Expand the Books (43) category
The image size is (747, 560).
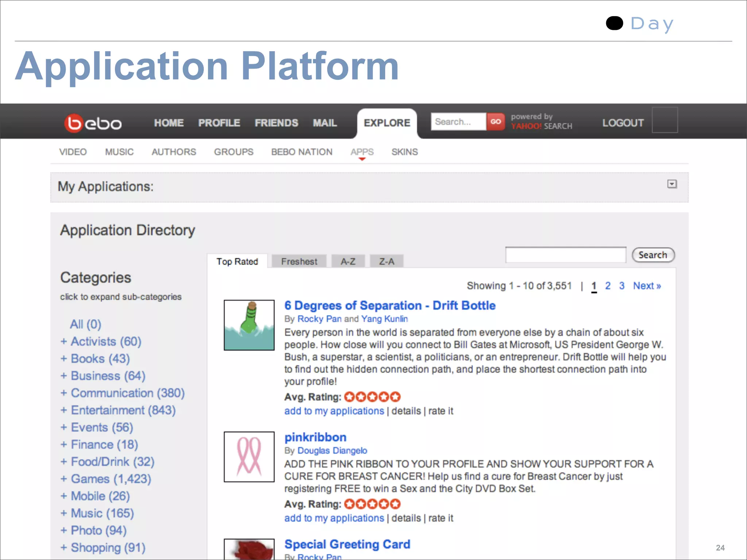coord(95,359)
